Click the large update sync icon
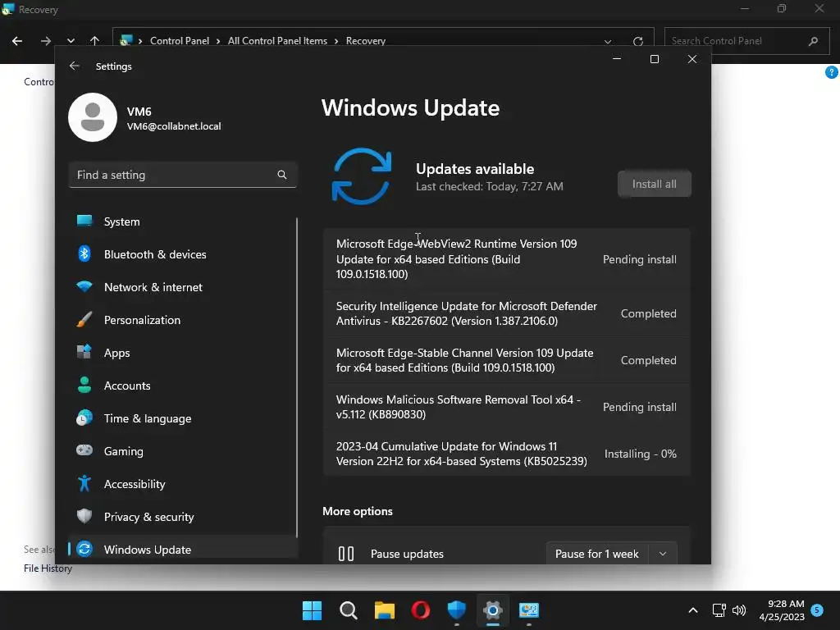The height and width of the screenshot is (630, 840). pos(362,176)
